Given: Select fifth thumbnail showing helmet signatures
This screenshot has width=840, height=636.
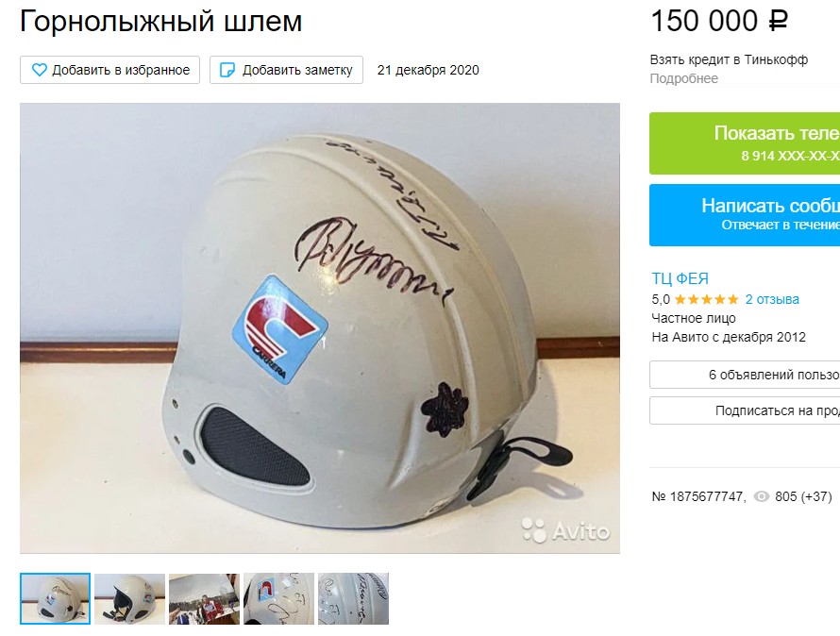Looking at the screenshot, I should click(353, 598).
